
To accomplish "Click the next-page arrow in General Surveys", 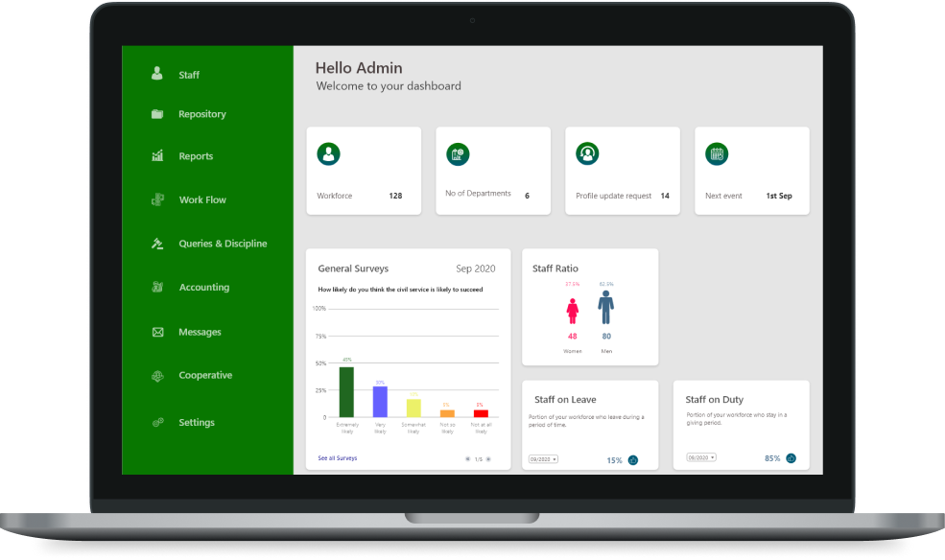I will (x=490, y=458).
